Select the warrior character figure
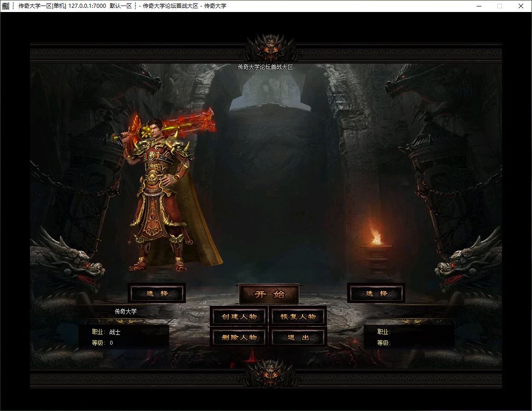Image resolution: width=532 pixels, height=411 pixels. [x=166, y=190]
